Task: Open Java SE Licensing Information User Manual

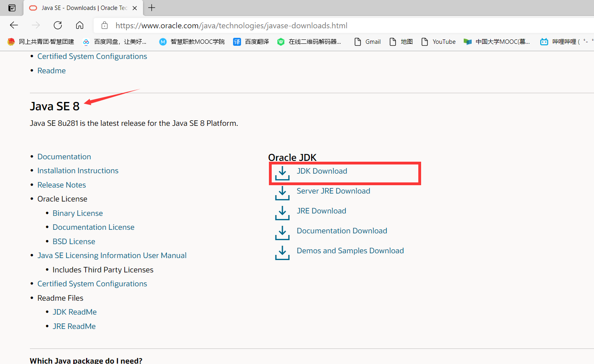Action: pos(112,255)
